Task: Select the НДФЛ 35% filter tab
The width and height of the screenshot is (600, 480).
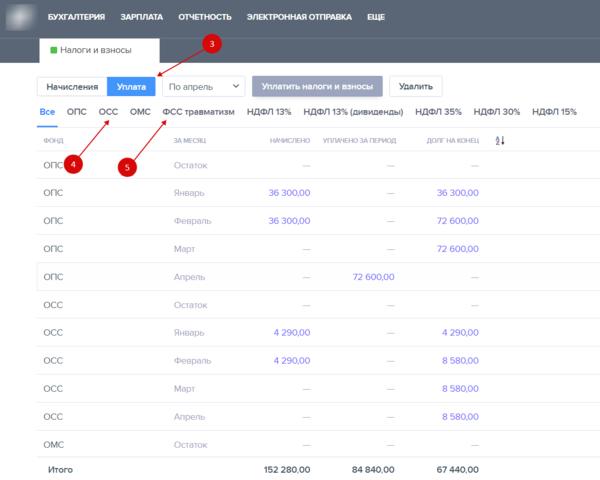Action: (438, 112)
